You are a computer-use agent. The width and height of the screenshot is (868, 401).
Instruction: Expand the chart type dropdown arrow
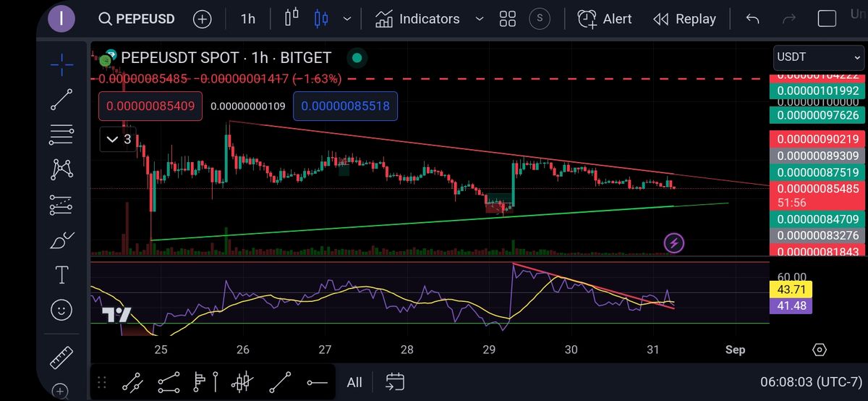tap(348, 20)
